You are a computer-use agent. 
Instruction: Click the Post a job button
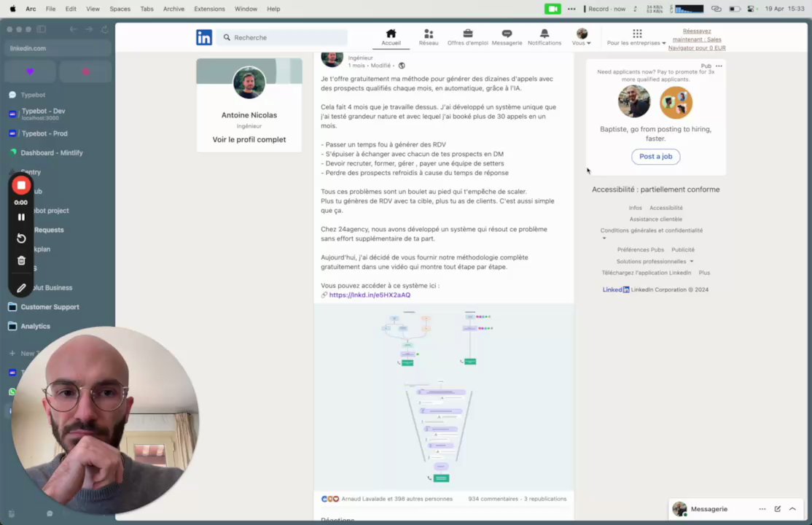(655, 157)
